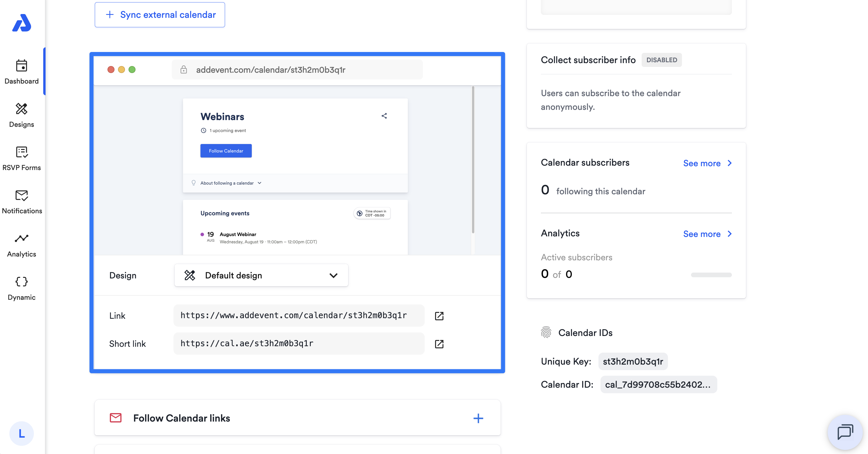This screenshot has height=454, width=868.
Task: Click the Time shown in CDT timezone badge
Action: 372,213
